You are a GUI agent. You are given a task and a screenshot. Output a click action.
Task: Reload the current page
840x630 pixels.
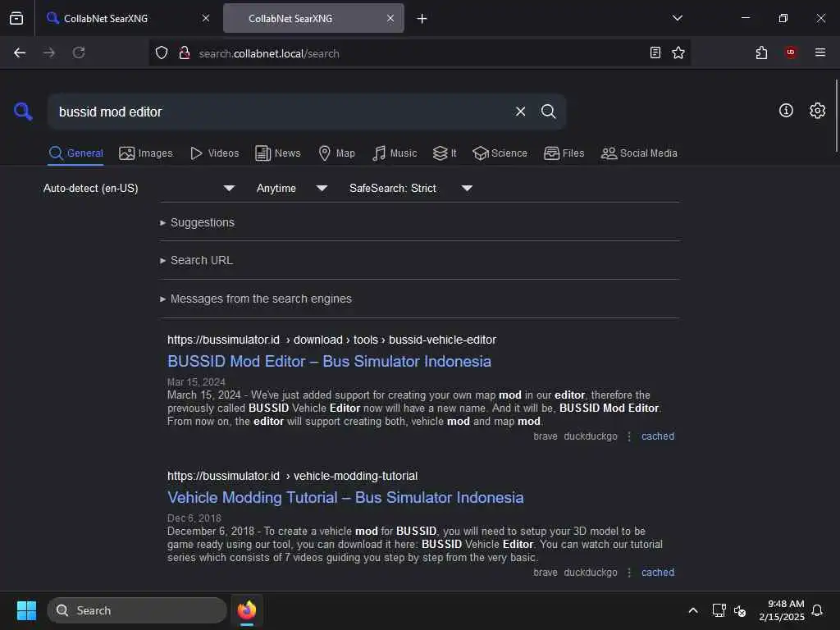pyautogui.click(x=79, y=52)
